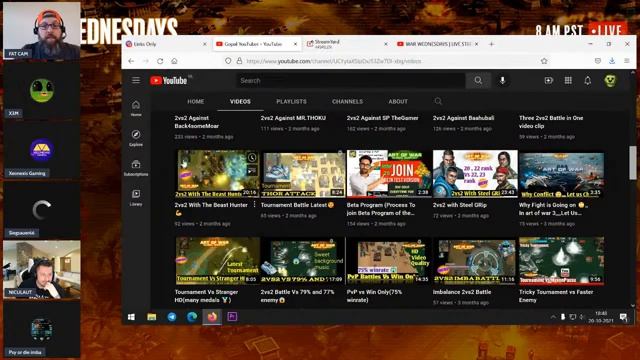
Task: Open PvP vs Win Only thumbnail
Action: pos(389,260)
